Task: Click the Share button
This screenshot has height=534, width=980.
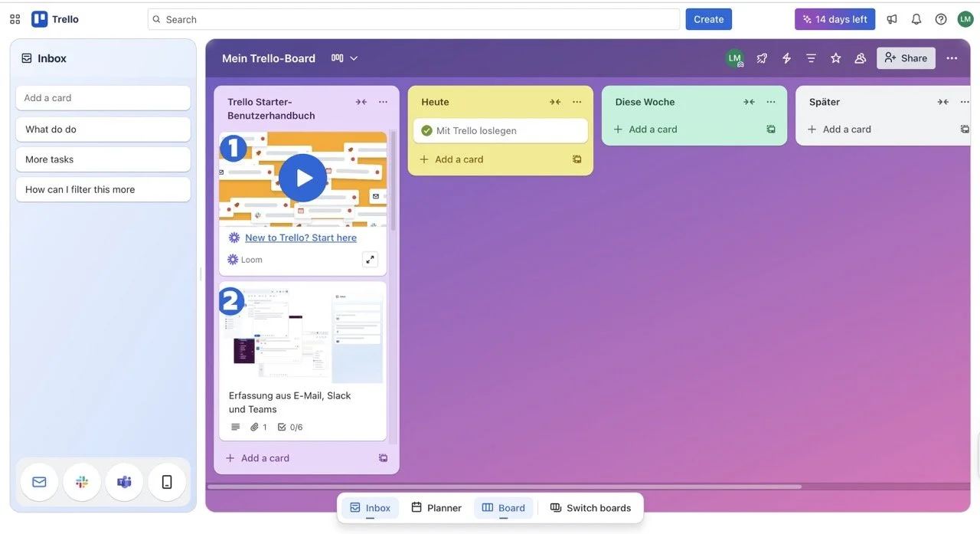Action: (x=906, y=58)
